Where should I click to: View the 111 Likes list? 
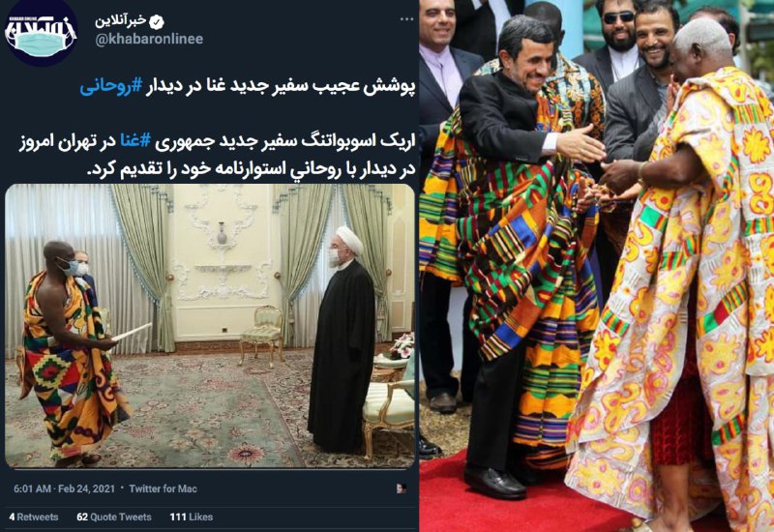[x=191, y=517]
